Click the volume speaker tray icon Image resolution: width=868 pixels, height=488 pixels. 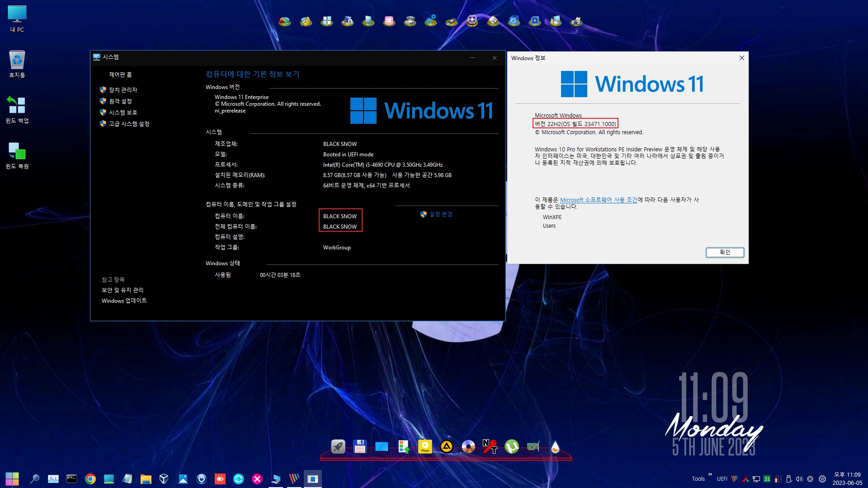click(799, 479)
